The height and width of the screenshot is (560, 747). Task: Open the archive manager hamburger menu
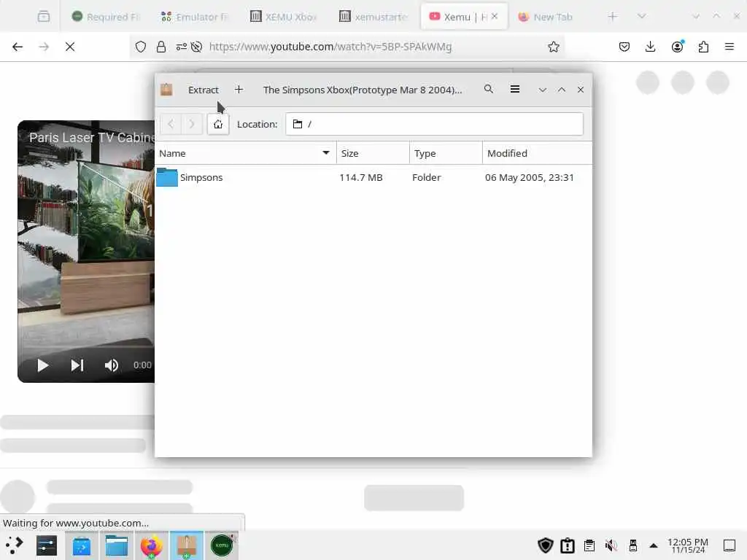coord(514,89)
